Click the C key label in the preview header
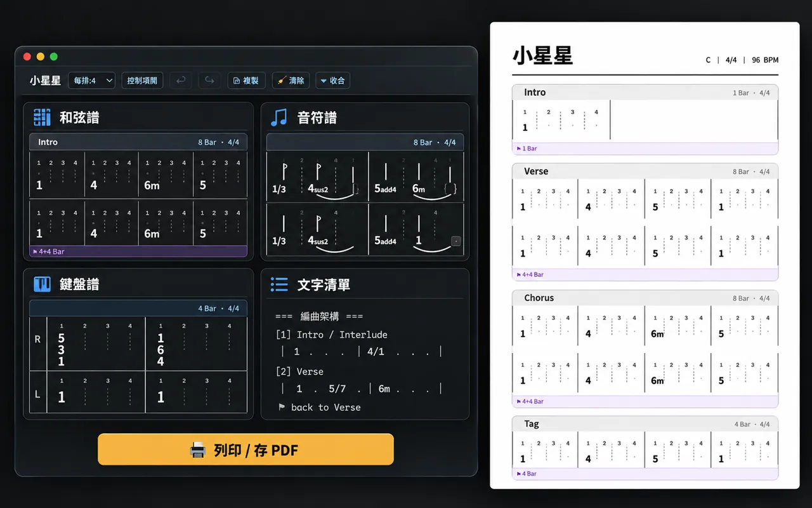Image resolution: width=812 pixels, height=508 pixels. (x=708, y=60)
